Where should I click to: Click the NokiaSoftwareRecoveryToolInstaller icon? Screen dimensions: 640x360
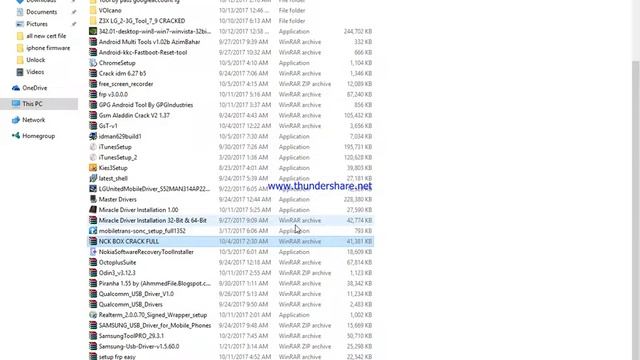[x=93, y=252]
